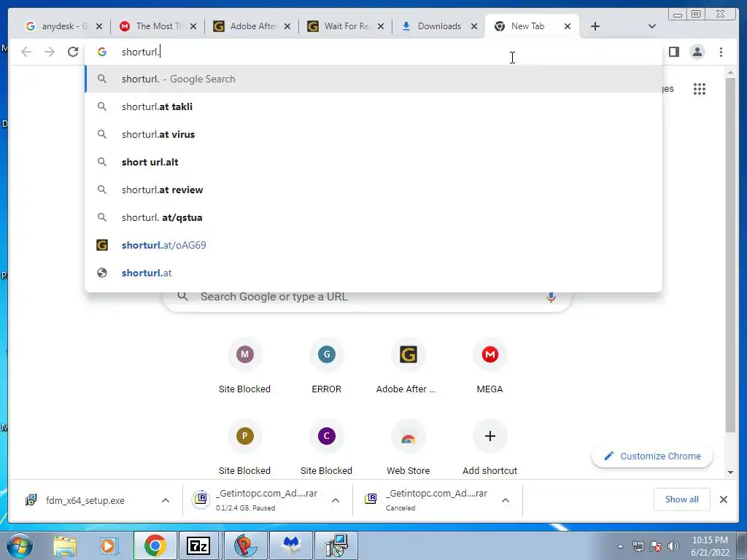Click the browser back arrow

tap(26, 52)
